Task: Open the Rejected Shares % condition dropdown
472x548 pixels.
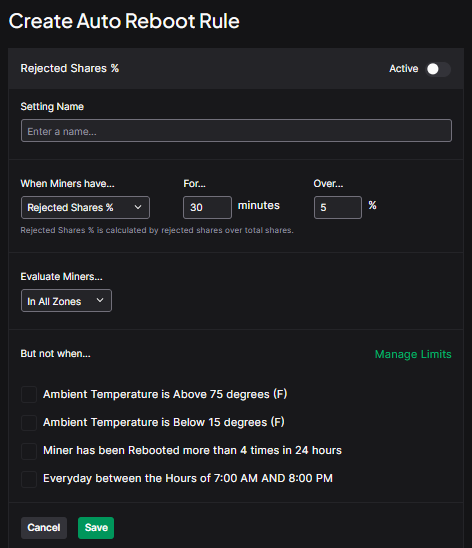Action: (x=85, y=207)
